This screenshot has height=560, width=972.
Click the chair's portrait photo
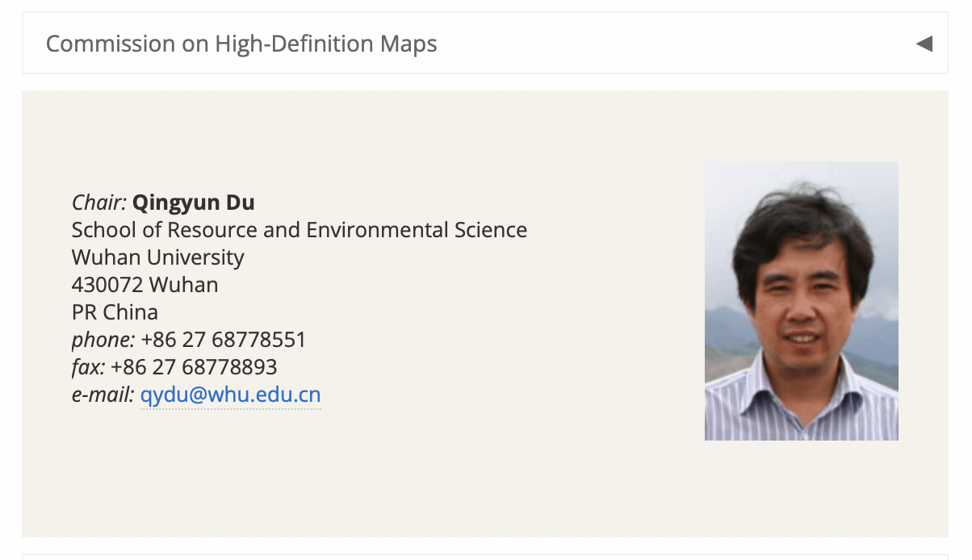point(801,300)
